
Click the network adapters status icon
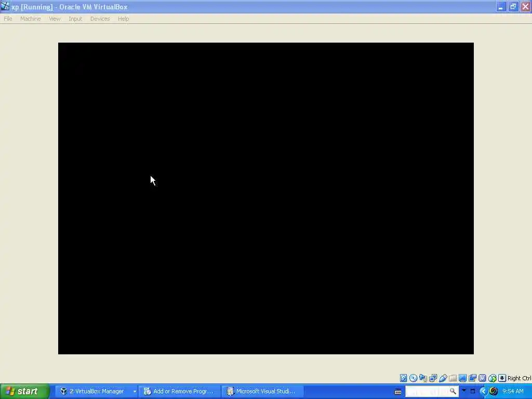(x=433, y=378)
